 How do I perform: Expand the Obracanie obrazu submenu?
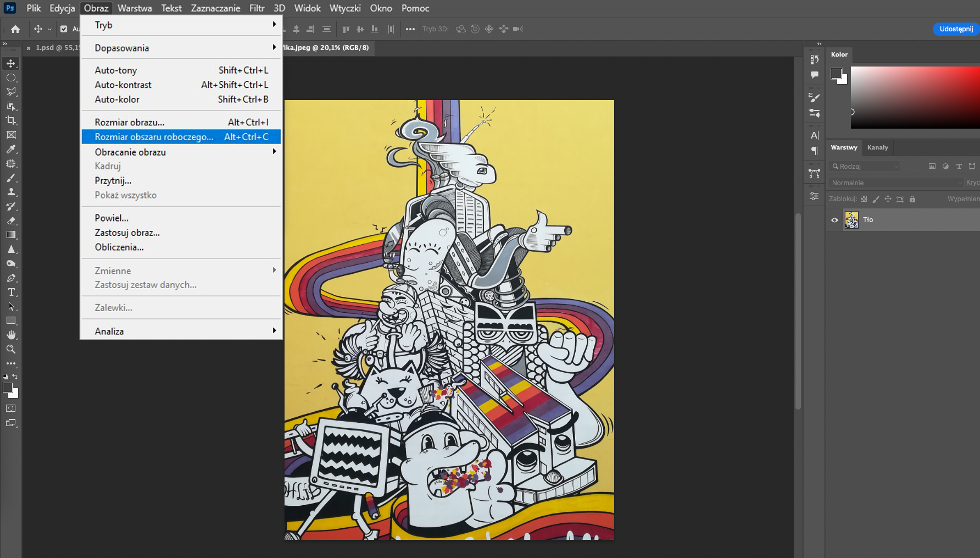[x=181, y=152]
